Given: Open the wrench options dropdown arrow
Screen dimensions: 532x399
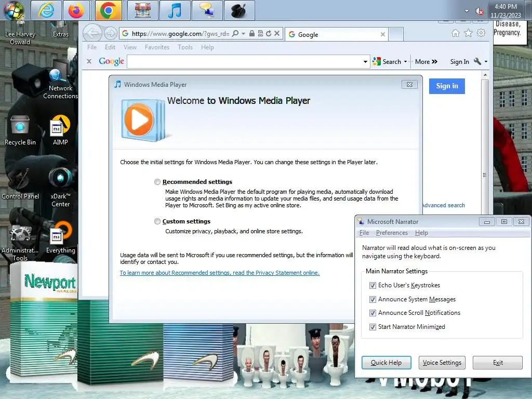Looking at the screenshot, I should (486, 62).
